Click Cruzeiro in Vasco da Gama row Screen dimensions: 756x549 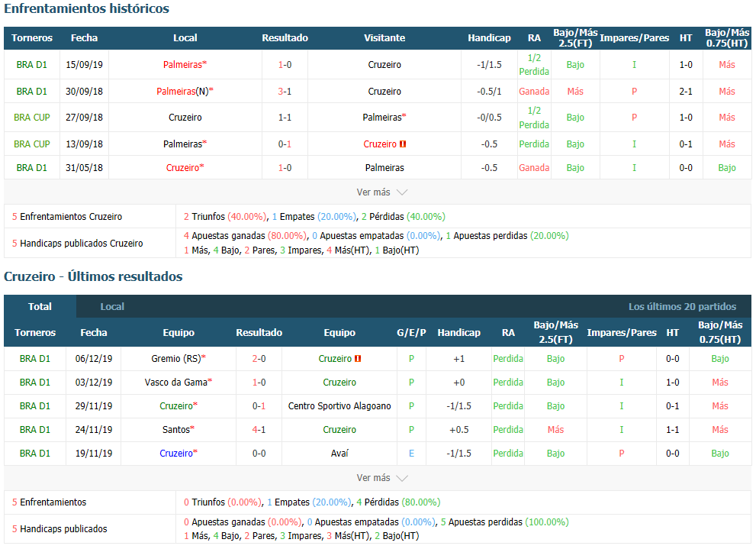339,382
